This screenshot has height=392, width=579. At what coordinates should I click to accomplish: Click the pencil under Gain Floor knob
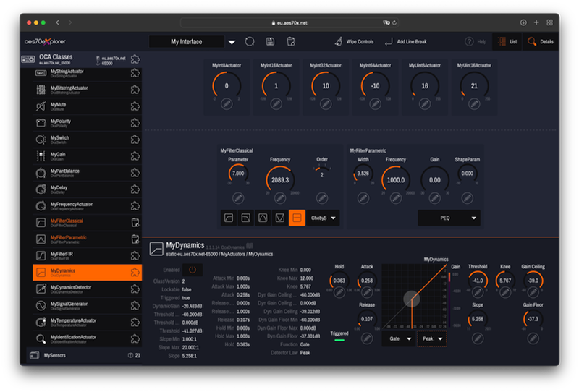tap(533, 338)
